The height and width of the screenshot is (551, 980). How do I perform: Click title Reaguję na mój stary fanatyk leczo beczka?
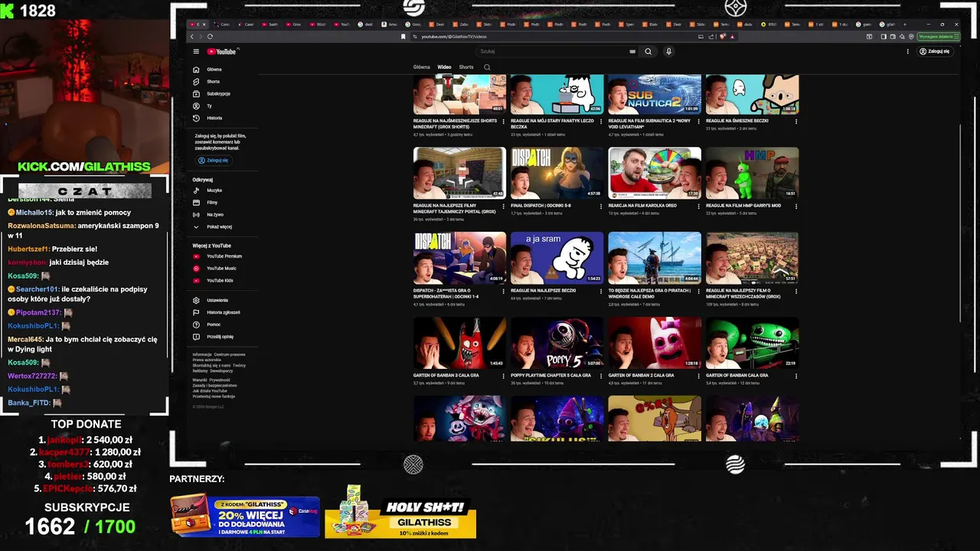click(552, 123)
